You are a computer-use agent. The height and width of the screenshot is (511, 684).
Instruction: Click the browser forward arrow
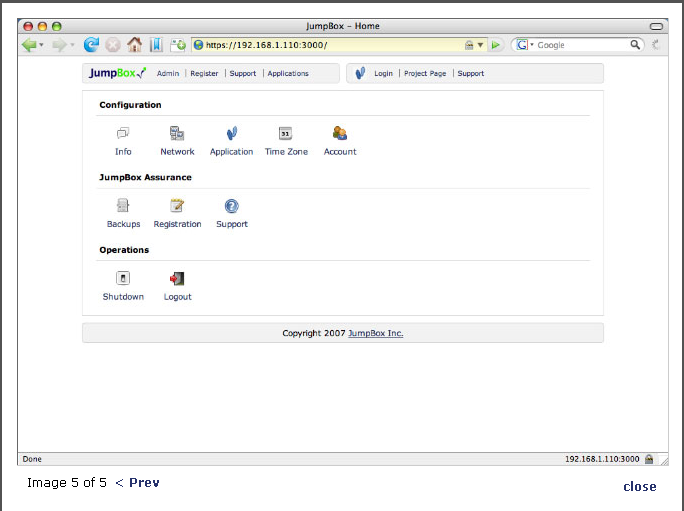pos(59,45)
